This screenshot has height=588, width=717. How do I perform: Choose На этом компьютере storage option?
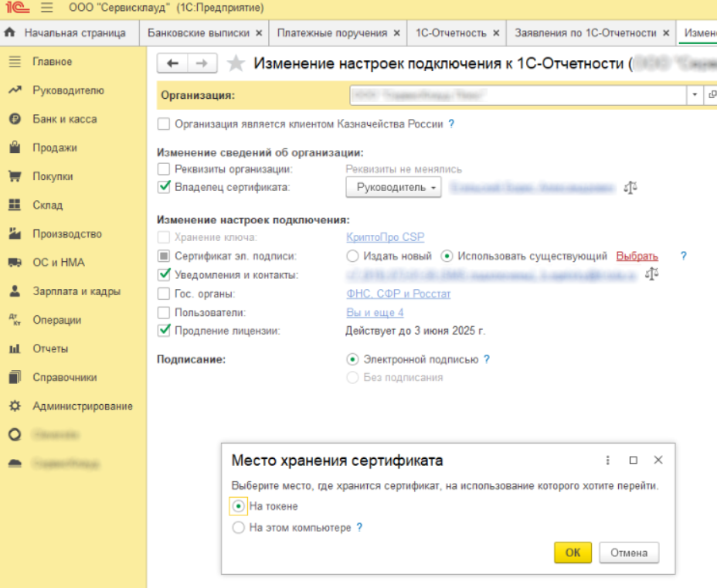pyautogui.click(x=238, y=527)
